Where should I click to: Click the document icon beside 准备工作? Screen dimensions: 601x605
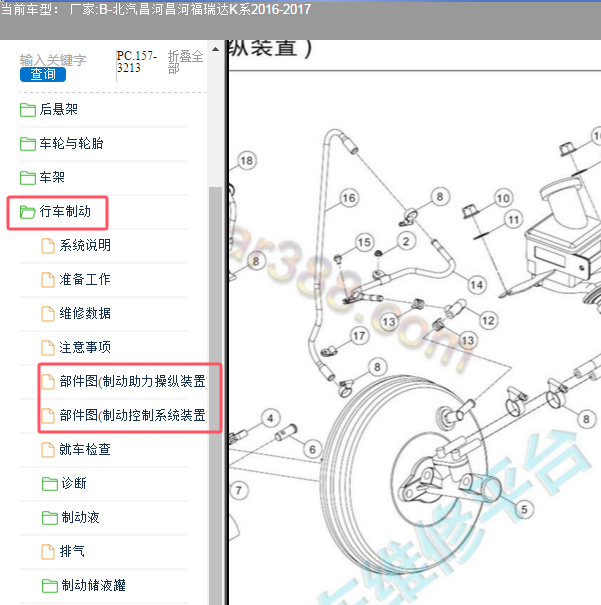(x=48, y=280)
